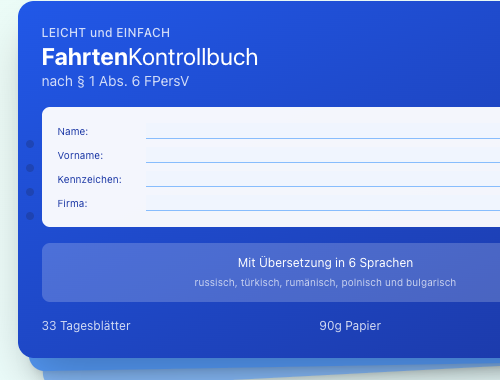Click the Firma input line

point(323,204)
